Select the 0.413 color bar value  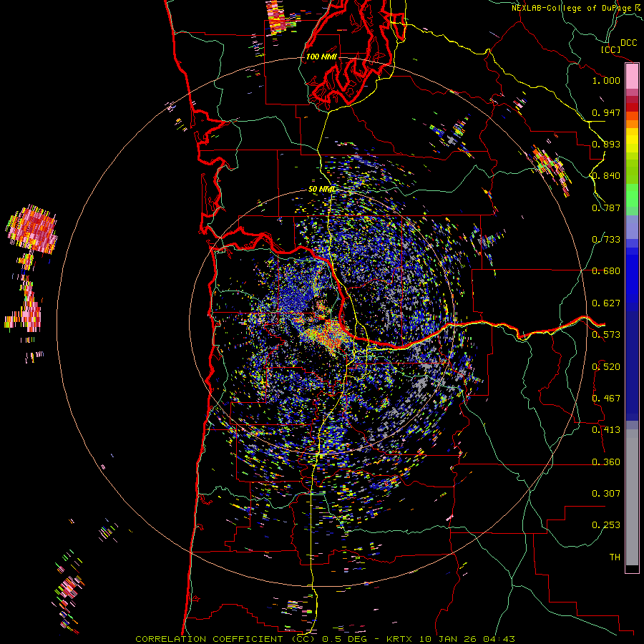tap(606, 430)
